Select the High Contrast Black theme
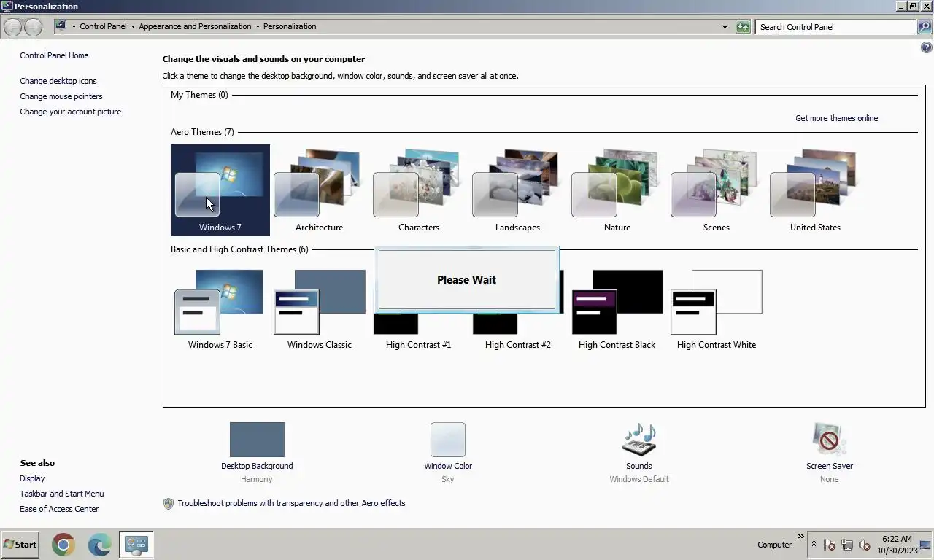The height and width of the screenshot is (560, 934). (617, 309)
